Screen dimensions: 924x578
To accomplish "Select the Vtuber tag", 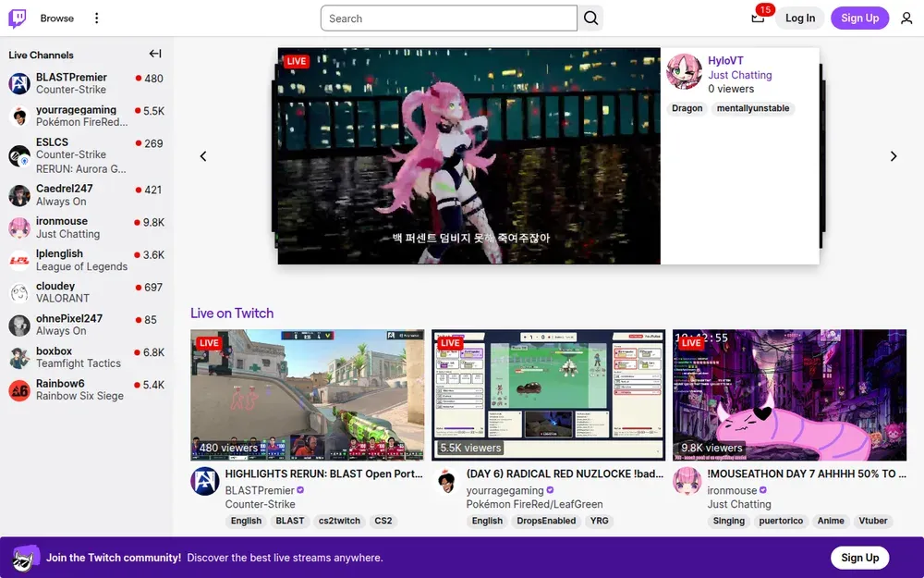I will pos(873,521).
